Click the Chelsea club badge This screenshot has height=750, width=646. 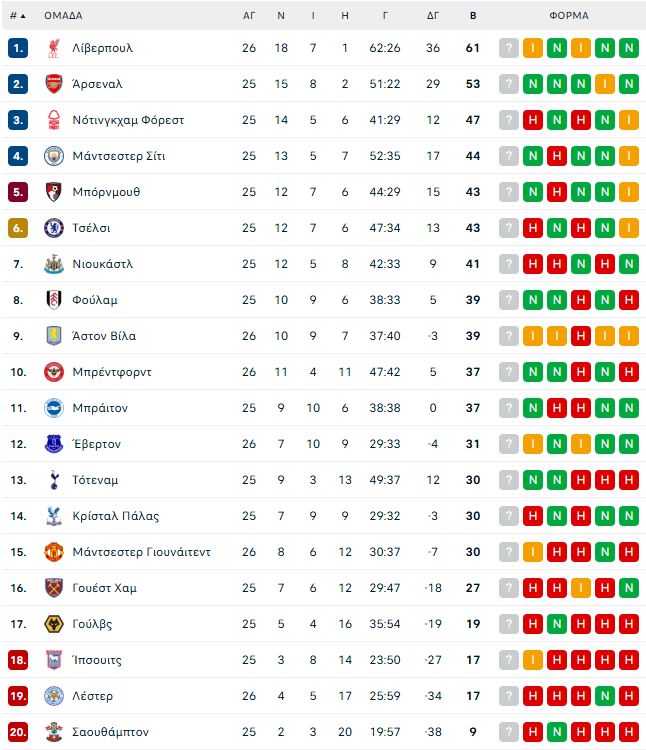pos(54,228)
